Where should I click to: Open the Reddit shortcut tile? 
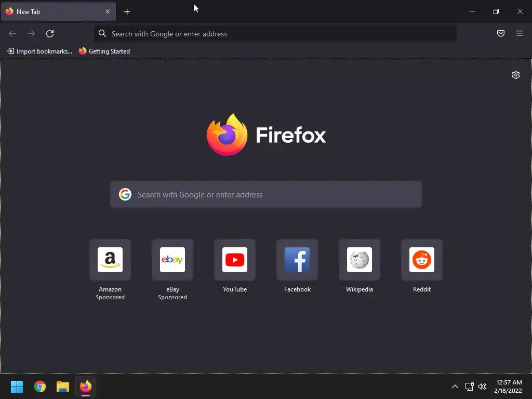pos(422,260)
